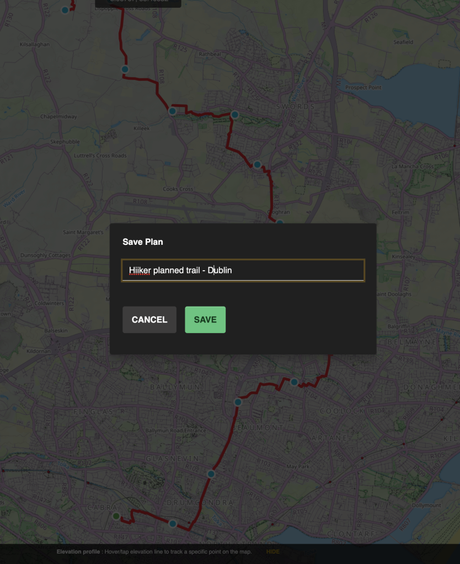Image resolution: width=460 pixels, height=564 pixels.
Task: Click the "Elevation profile" text in bottom bar
Action: (x=78, y=552)
